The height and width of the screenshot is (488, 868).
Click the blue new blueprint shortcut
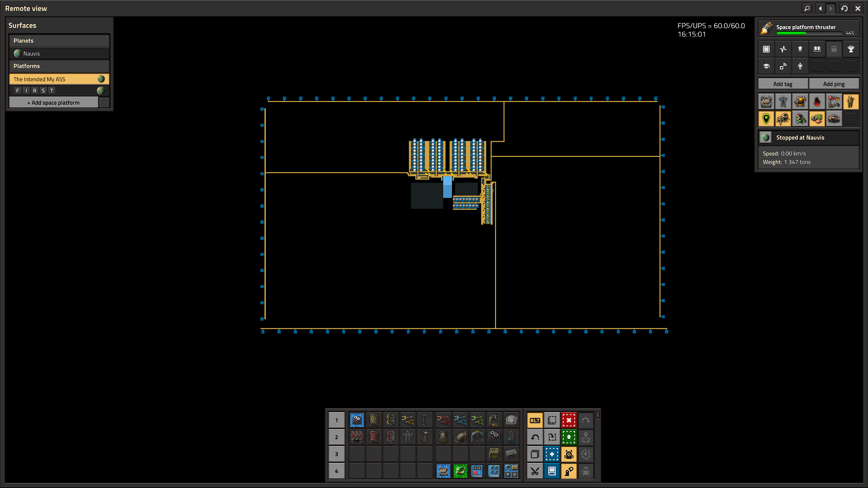pyautogui.click(x=552, y=454)
